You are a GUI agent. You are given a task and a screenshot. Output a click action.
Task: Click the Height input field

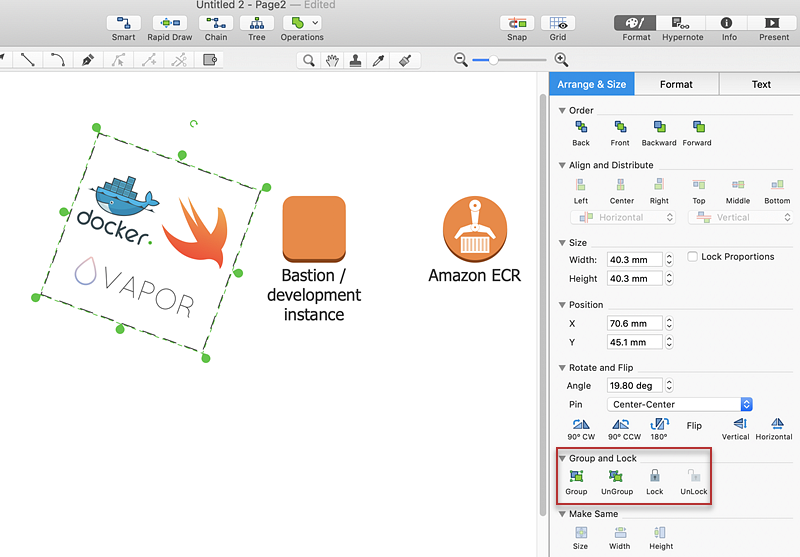click(x=634, y=278)
